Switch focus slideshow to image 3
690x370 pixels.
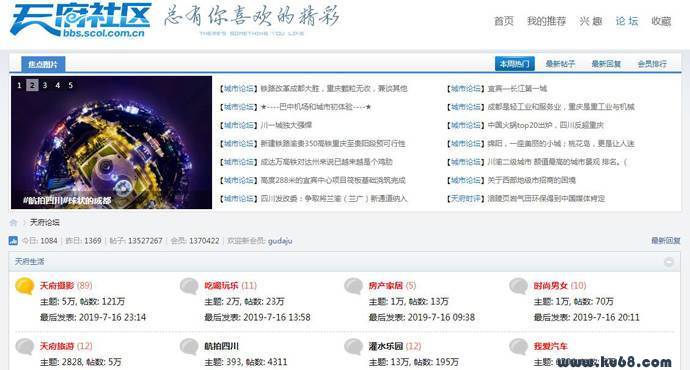[44, 85]
